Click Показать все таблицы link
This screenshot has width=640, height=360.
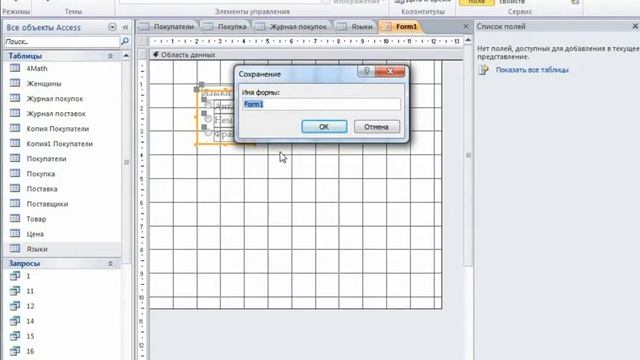coord(532,70)
